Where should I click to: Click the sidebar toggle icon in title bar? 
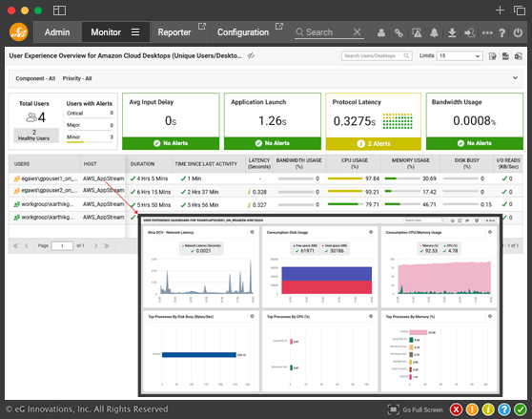(59, 10)
